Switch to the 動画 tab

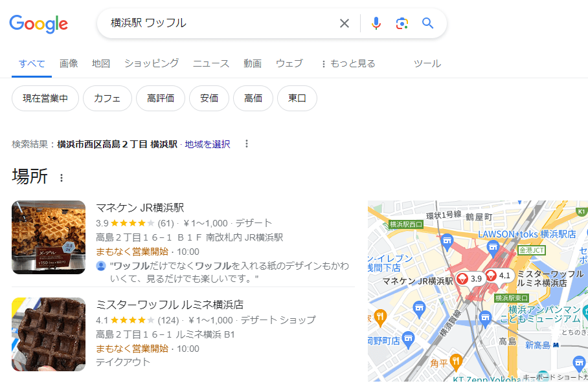click(x=253, y=63)
